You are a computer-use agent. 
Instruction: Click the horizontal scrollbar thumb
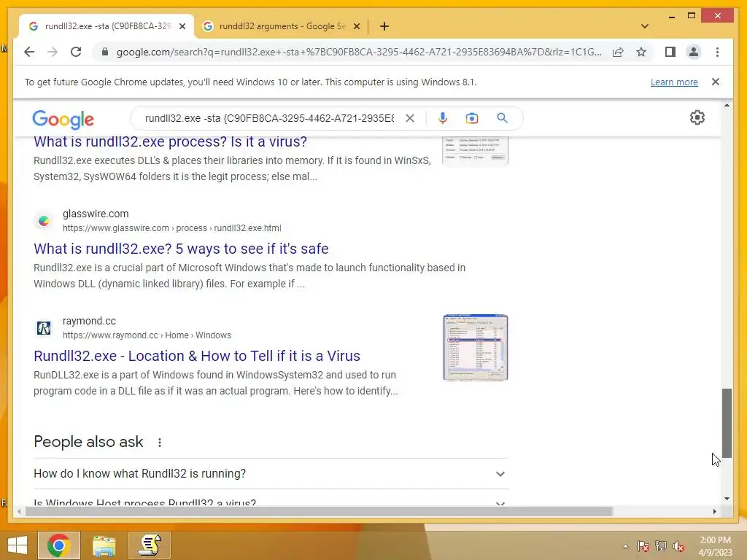click(x=319, y=511)
